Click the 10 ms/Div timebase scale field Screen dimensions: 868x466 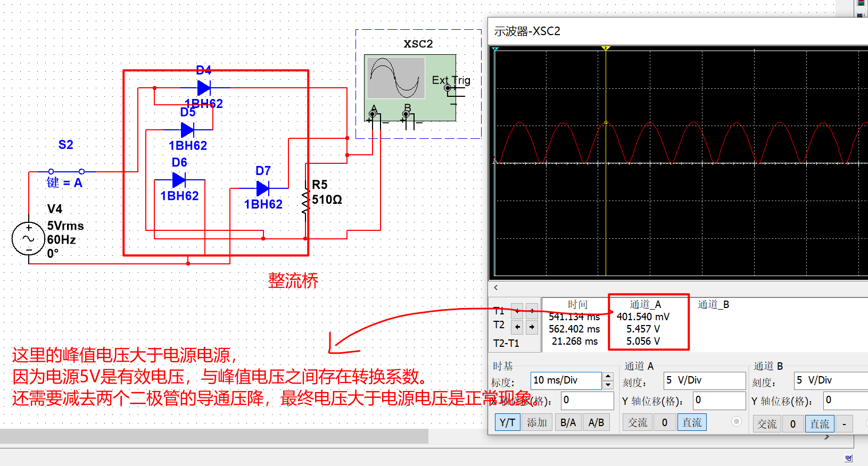click(x=566, y=380)
